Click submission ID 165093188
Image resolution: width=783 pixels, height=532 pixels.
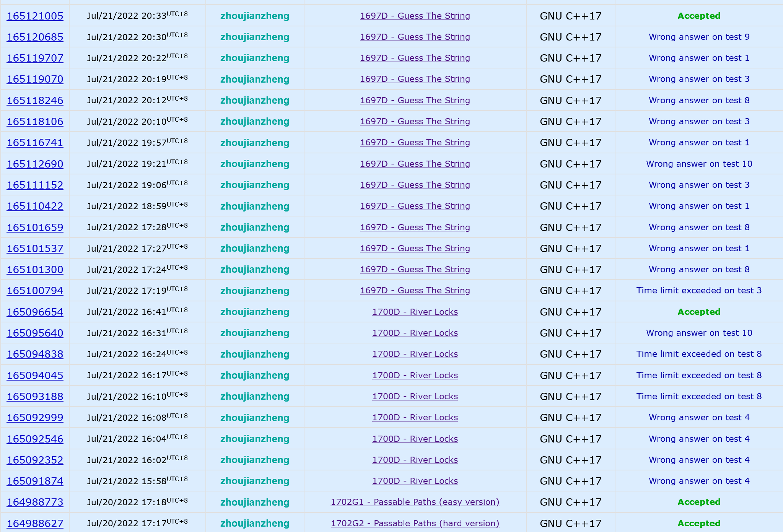coord(35,397)
